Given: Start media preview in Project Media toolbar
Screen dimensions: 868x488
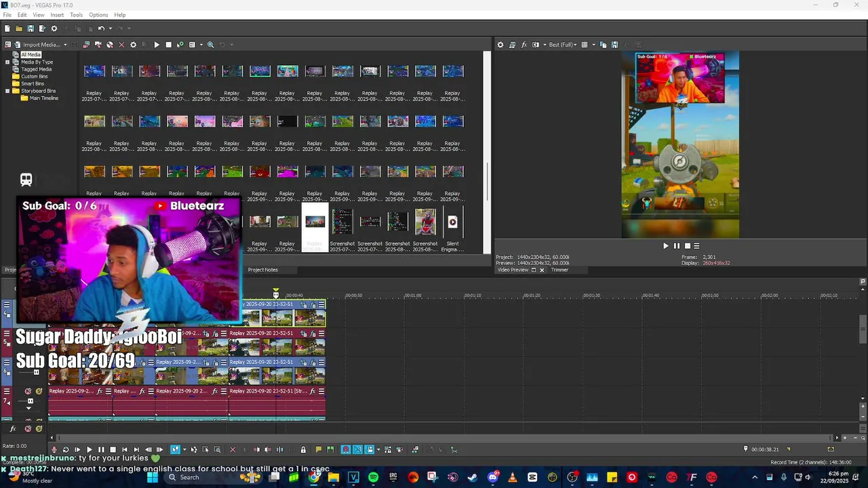Looking at the screenshot, I should 157,45.
